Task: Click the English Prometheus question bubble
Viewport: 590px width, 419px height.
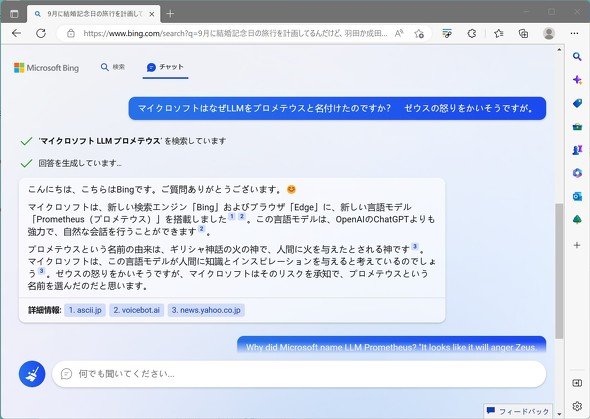Action: (x=391, y=345)
